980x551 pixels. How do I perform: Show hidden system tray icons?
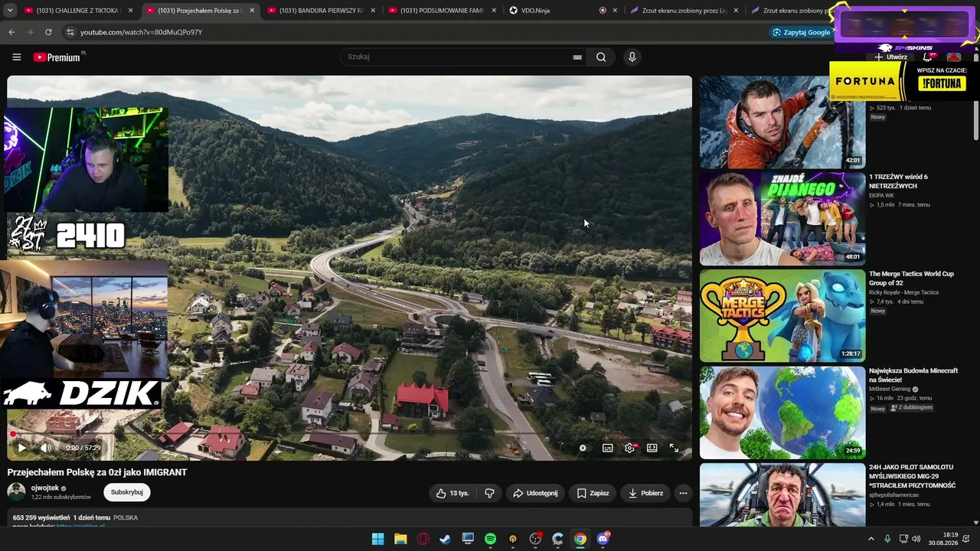[871, 539]
